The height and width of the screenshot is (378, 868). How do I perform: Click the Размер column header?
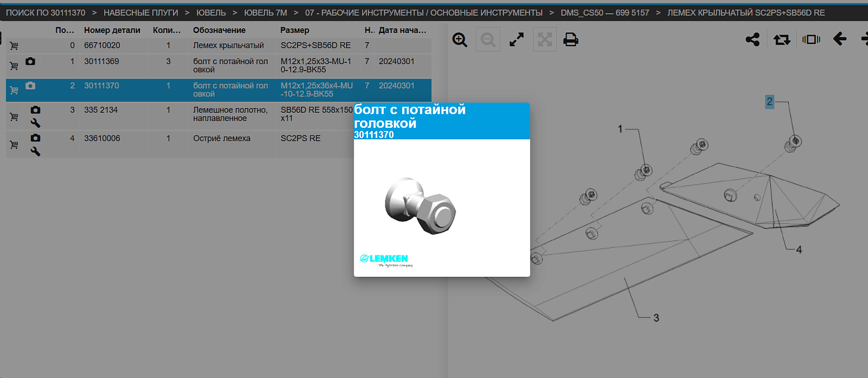pos(295,30)
